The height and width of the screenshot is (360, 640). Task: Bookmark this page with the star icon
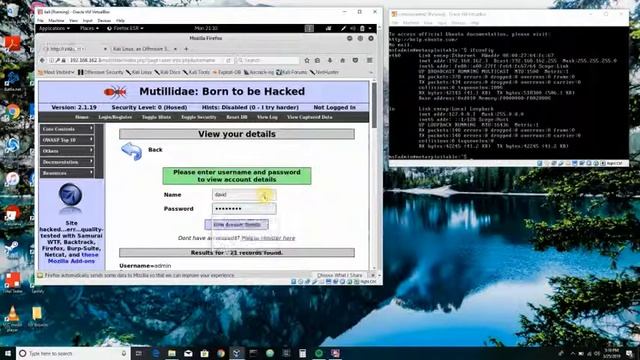click(x=307, y=60)
